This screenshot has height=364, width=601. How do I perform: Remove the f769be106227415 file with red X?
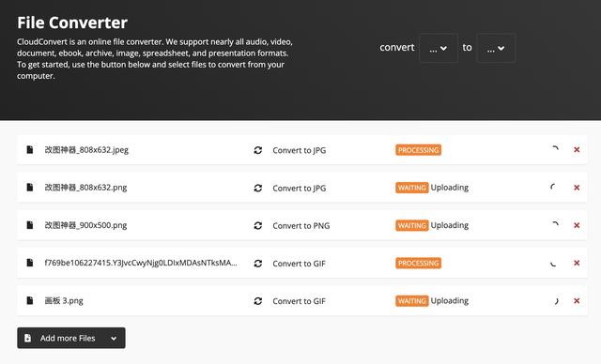click(577, 263)
